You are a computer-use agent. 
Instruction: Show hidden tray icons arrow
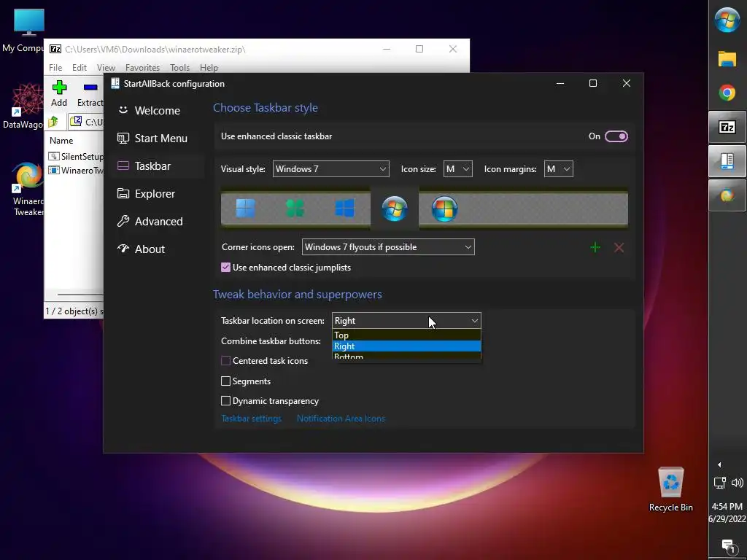(719, 464)
